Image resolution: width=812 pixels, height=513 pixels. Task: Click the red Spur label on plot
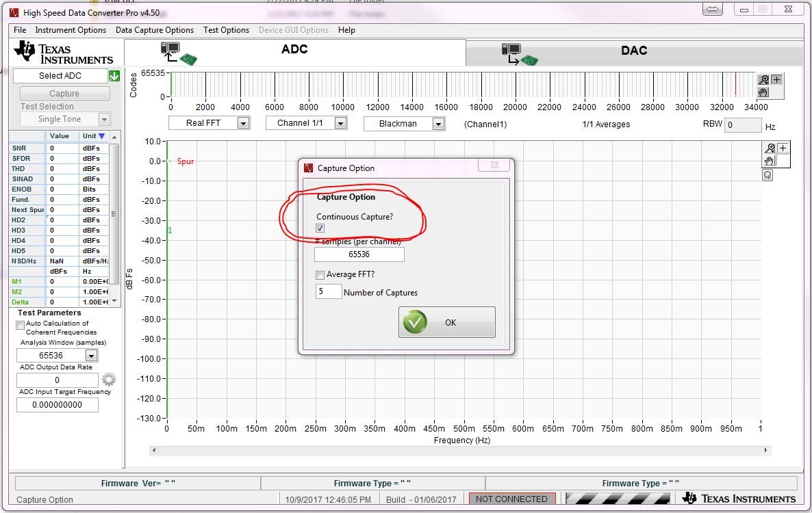tap(186, 161)
